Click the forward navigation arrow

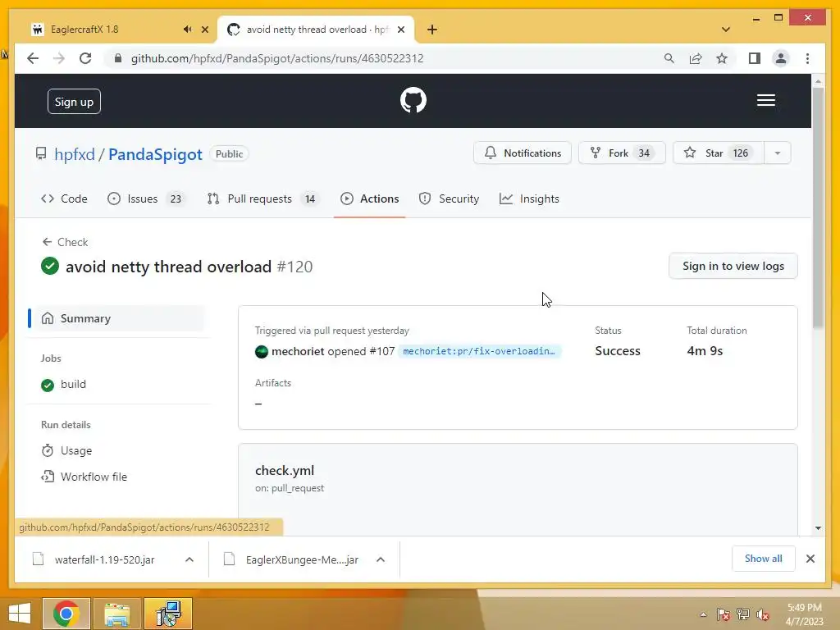tap(59, 58)
